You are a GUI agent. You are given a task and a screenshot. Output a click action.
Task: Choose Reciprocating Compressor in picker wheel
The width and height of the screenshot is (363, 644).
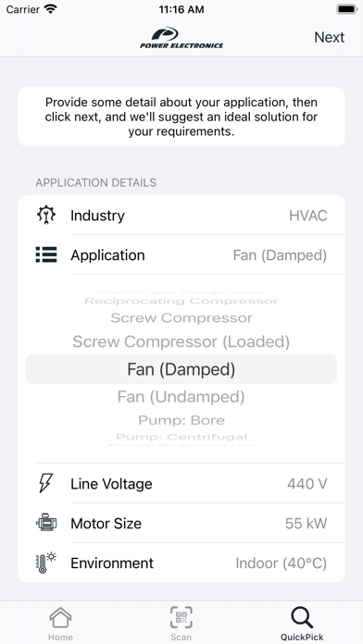pyautogui.click(x=181, y=301)
